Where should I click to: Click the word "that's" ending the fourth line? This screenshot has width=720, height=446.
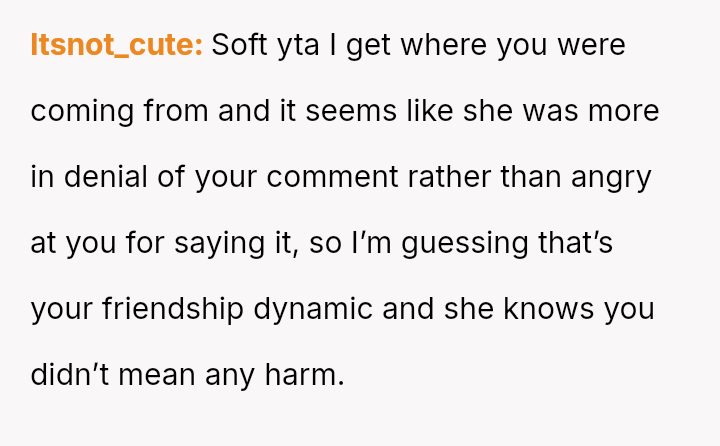(575, 243)
